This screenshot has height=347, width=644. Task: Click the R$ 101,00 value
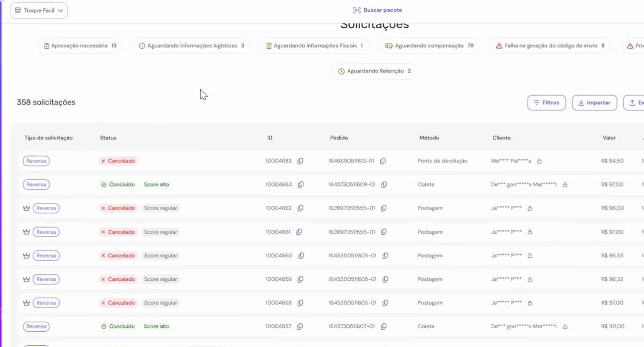(x=613, y=326)
